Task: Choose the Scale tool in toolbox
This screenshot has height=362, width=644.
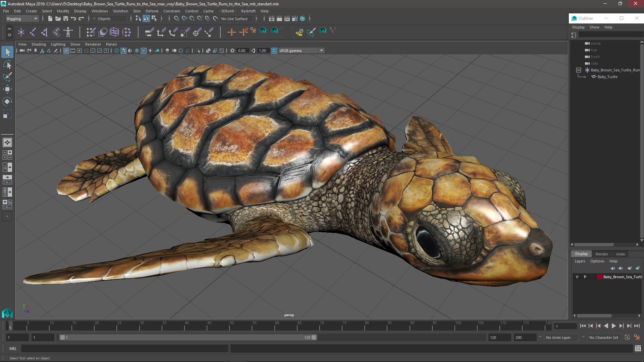Action: [x=7, y=114]
